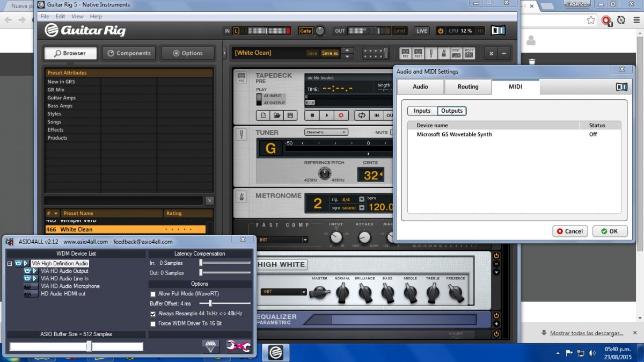Toggle the Parametric Equalizer power button
This screenshot has width=644, height=362.
point(496,315)
